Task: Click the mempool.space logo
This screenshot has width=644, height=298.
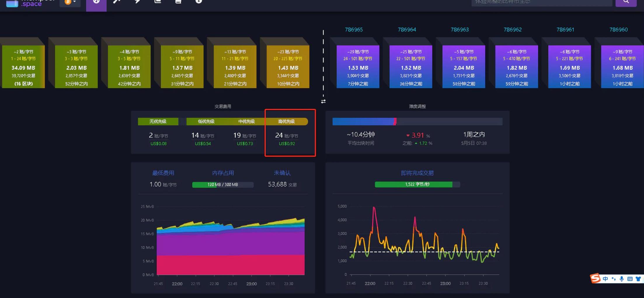Action: tap(29, 3)
